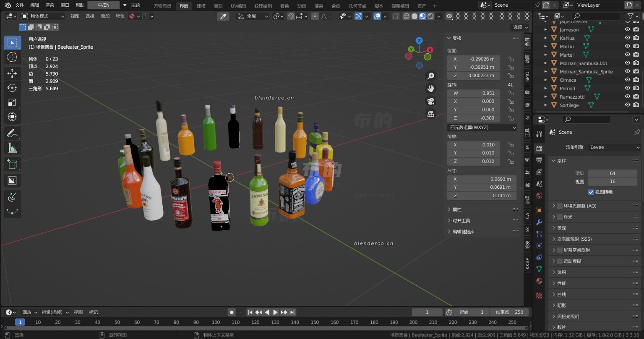Open the 全局 transform orientation dropdown

coord(253,16)
